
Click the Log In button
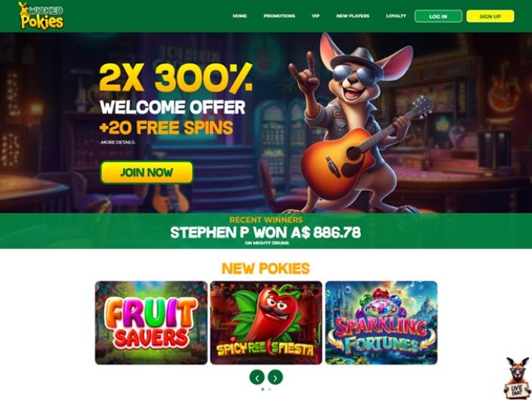coord(438,17)
